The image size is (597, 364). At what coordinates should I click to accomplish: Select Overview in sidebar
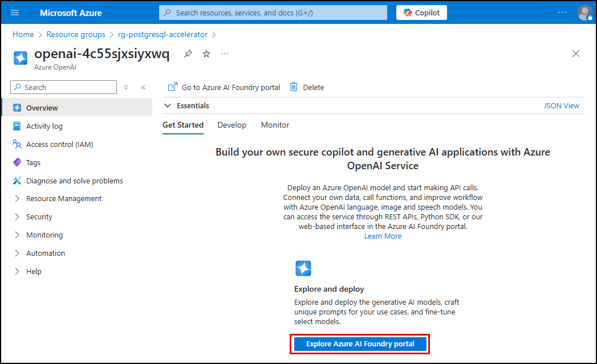click(77, 108)
